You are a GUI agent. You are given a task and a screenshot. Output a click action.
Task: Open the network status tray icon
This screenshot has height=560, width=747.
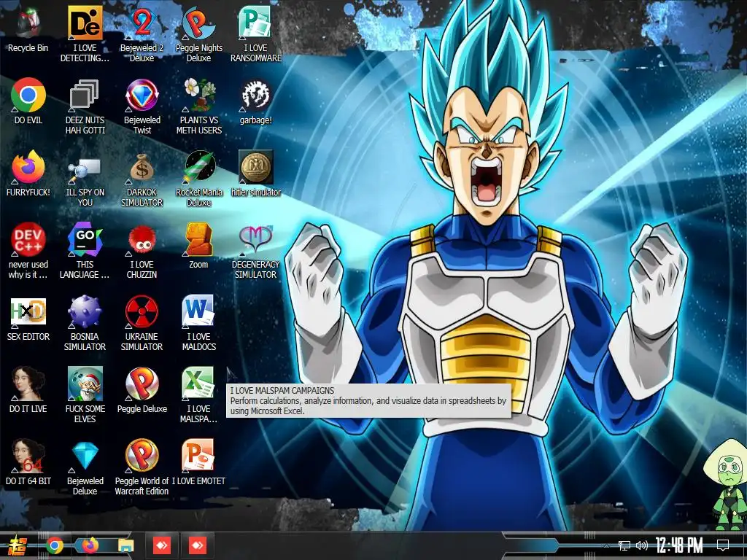click(624, 545)
